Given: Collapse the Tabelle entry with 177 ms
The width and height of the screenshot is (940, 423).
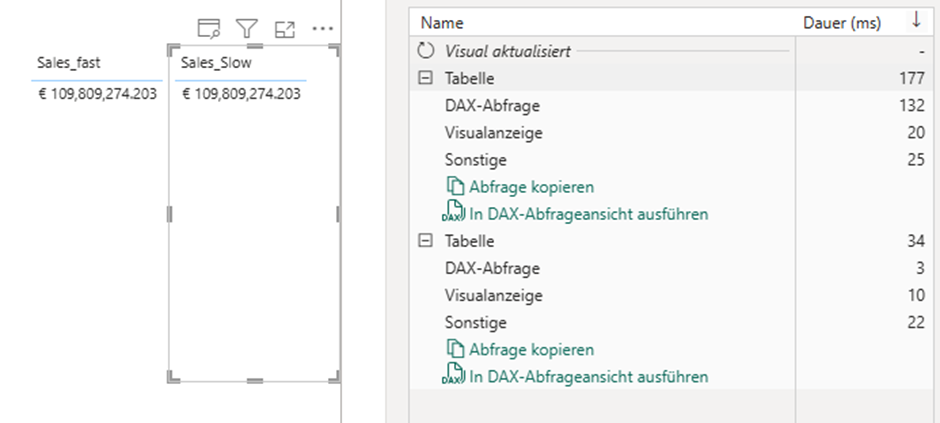Looking at the screenshot, I should 426,78.
